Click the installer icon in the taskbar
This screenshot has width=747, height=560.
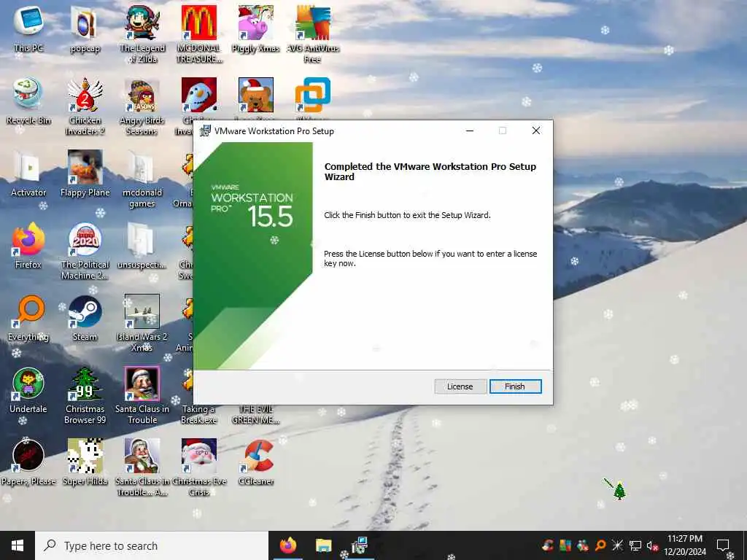tap(359, 545)
